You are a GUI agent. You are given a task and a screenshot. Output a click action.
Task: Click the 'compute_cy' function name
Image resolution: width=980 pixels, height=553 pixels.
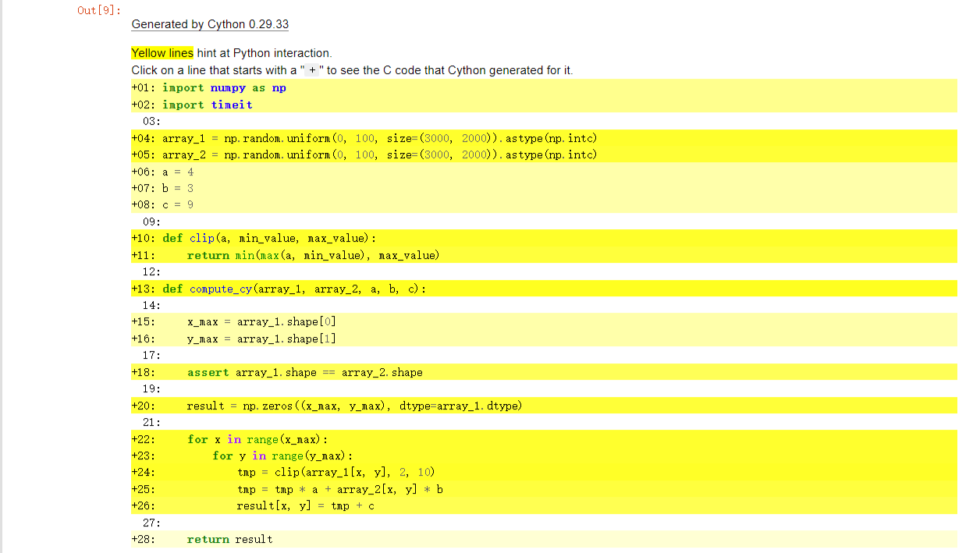[221, 289]
